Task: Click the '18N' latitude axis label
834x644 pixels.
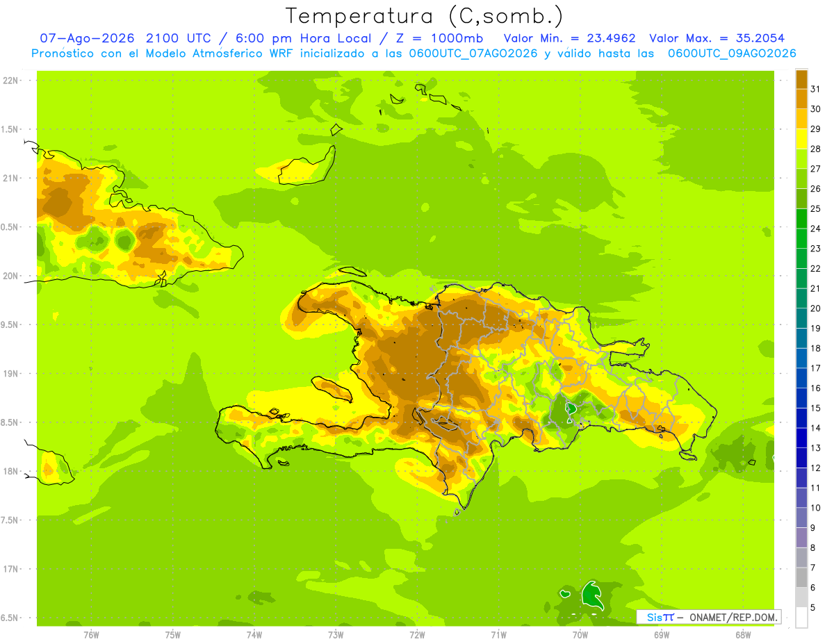Action: (x=12, y=472)
